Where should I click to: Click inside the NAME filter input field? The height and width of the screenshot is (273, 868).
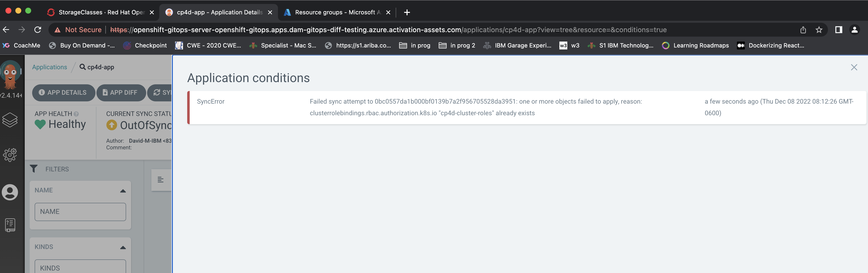pyautogui.click(x=80, y=212)
